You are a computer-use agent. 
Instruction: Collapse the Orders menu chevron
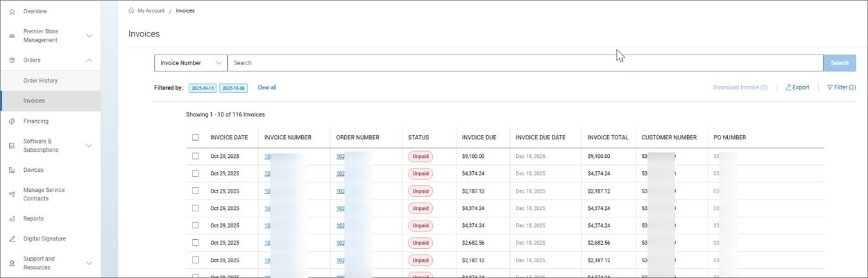[x=89, y=60]
